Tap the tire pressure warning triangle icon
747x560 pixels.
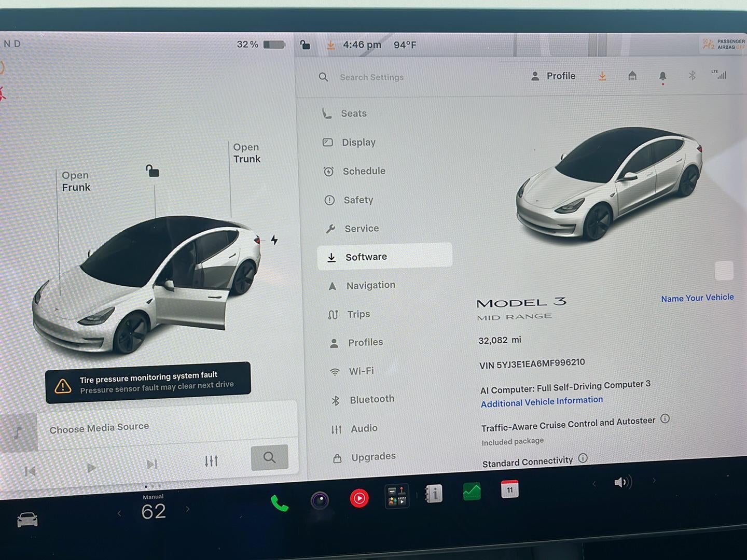coord(63,385)
